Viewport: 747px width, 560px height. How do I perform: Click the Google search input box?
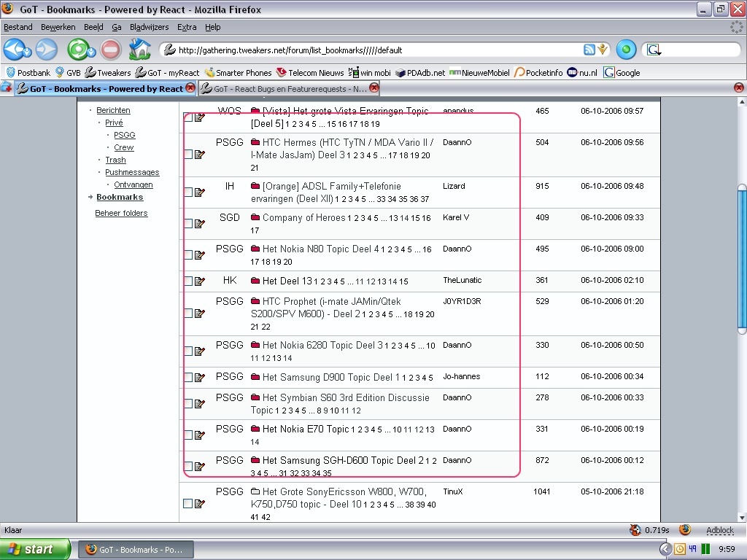[x=700, y=50]
